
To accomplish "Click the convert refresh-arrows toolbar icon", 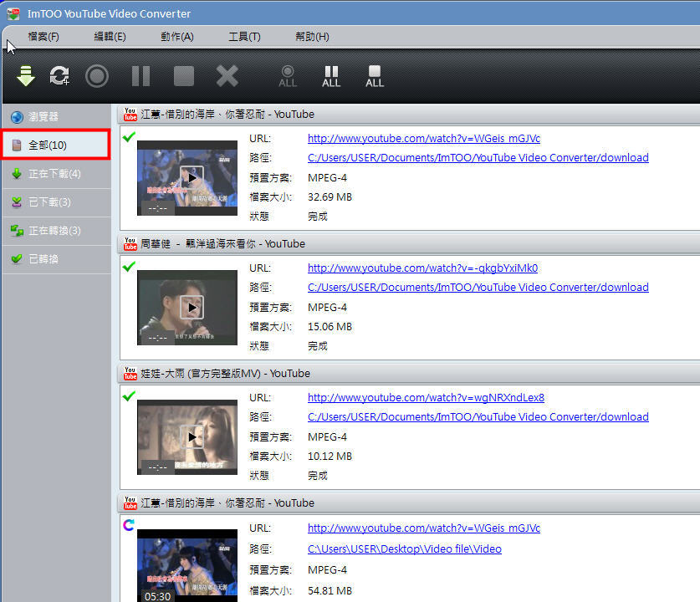I will [59, 76].
